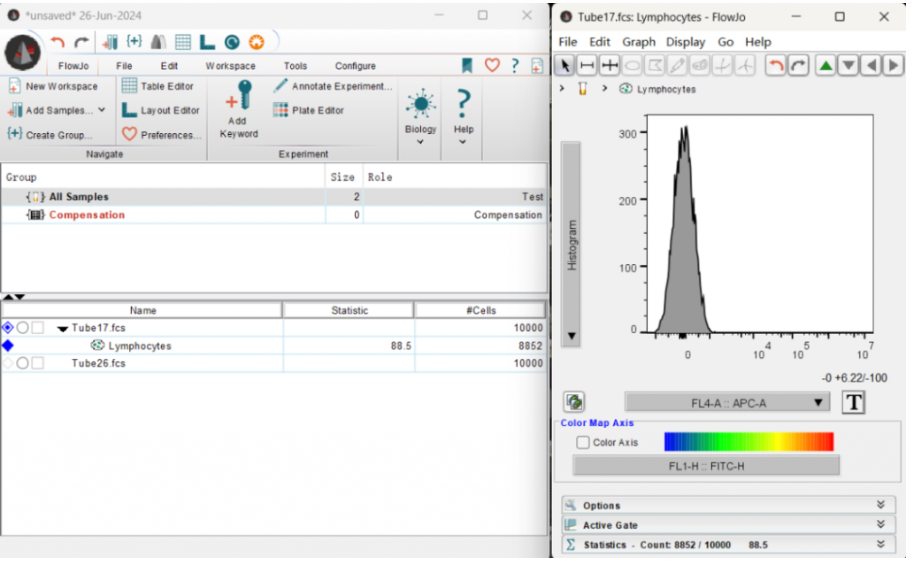Open the Histogram plot type dropdown

(571, 244)
